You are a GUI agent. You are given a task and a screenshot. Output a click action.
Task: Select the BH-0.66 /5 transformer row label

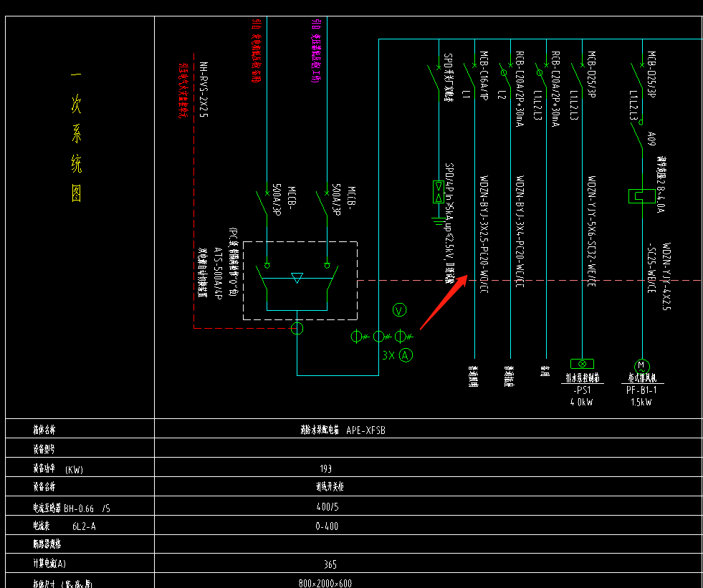(x=72, y=509)
